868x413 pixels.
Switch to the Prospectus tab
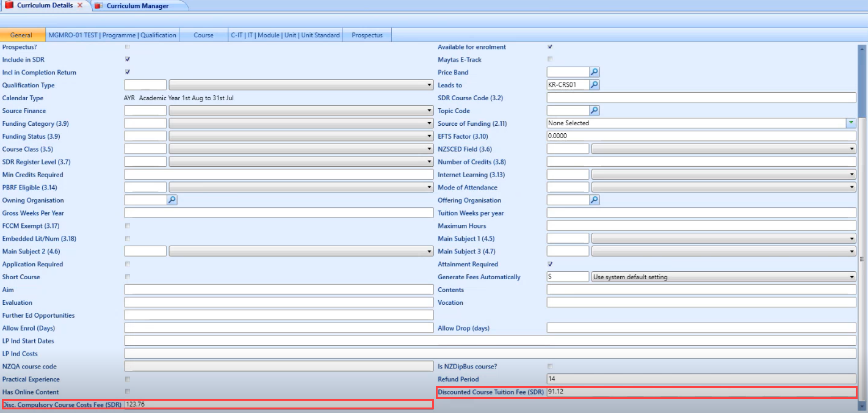367,35
